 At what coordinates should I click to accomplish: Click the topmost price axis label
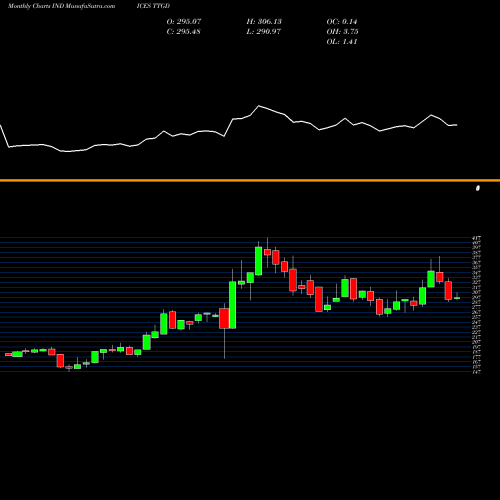[477, 238]
